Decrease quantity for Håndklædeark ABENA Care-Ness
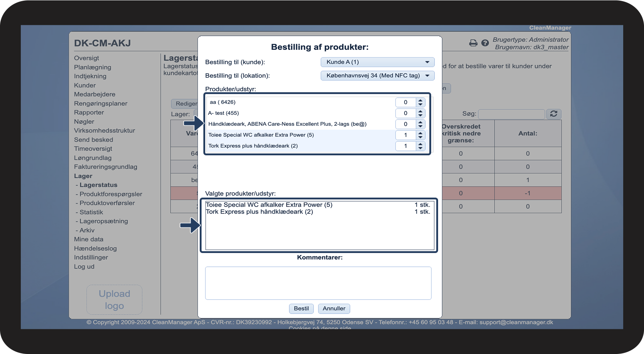The height and width of the screenshot is (354, 644). tap(421, 126)
